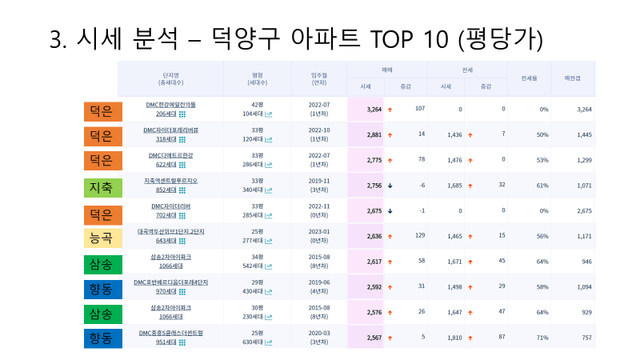Open the DMC자이더리버 complex link
The image size is (640, 360).
coord(171,207)
